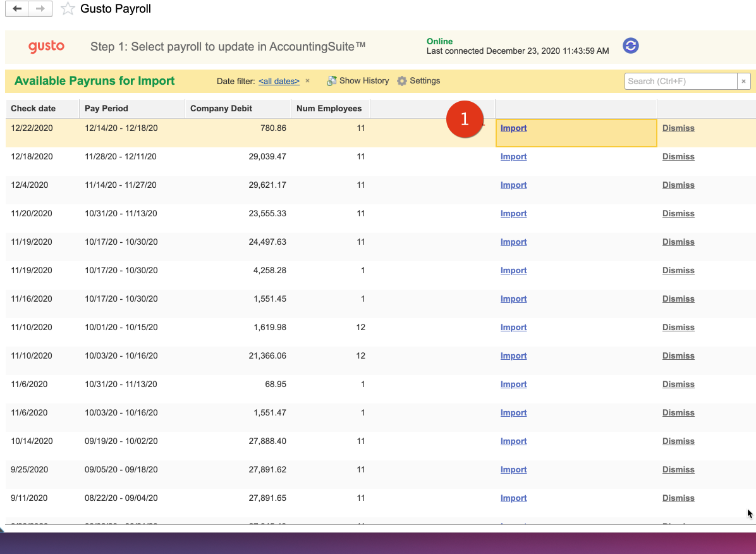Dismiss the 10/14/2020 payrun

678,441
